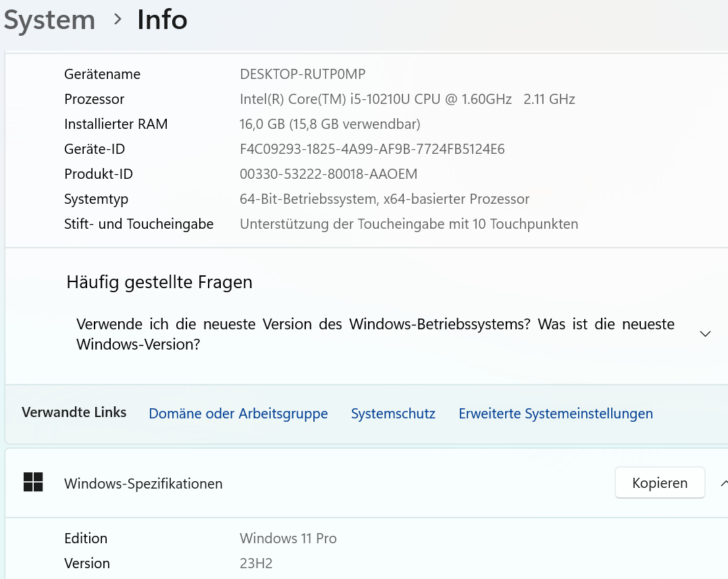Screen dimensions: 728x579
Task: Click the Geräte-ID label
Action: [95, 149]
